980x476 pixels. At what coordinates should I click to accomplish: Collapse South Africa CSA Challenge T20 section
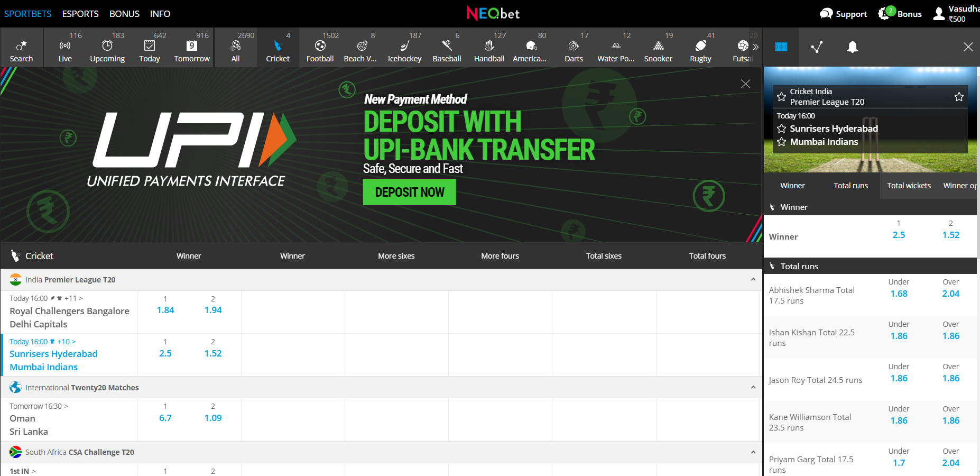click(x=753, y=452)
